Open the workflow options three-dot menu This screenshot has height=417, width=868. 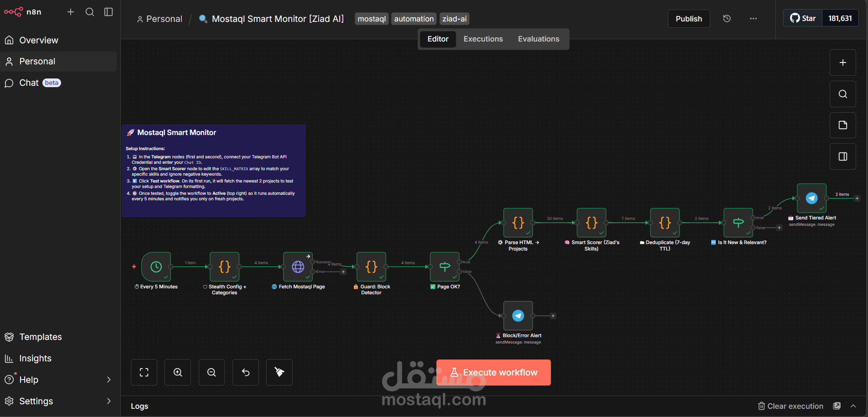(753, 19)
